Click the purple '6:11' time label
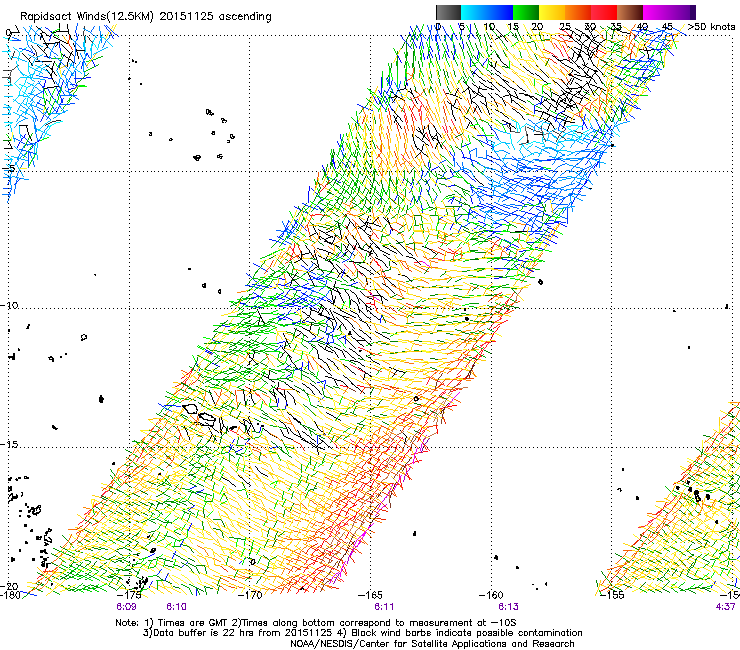The image size is (740, 650). [x=384, y=607]
